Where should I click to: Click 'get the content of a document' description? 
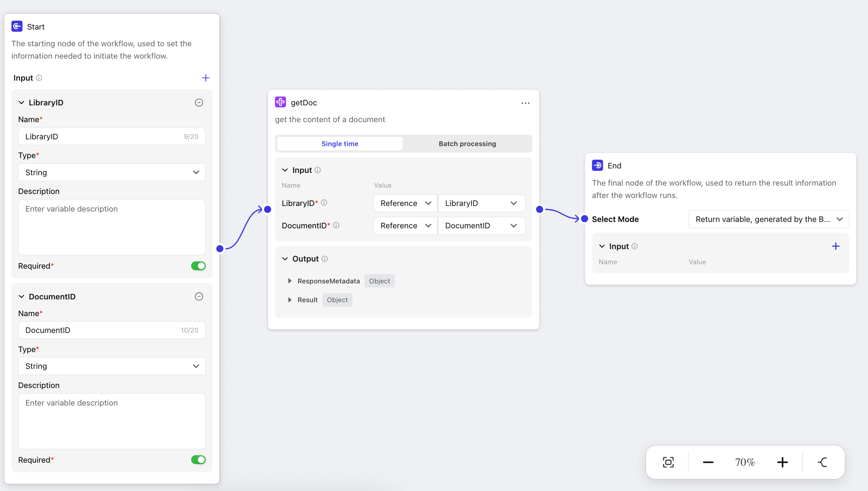330,119
